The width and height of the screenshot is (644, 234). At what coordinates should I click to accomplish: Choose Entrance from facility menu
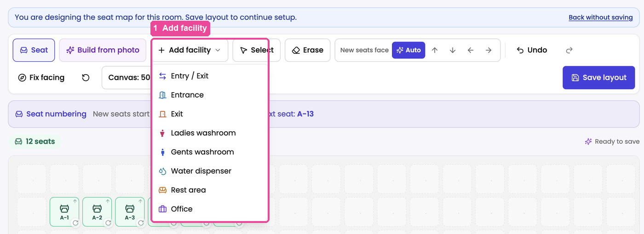[x=210, y=95]
